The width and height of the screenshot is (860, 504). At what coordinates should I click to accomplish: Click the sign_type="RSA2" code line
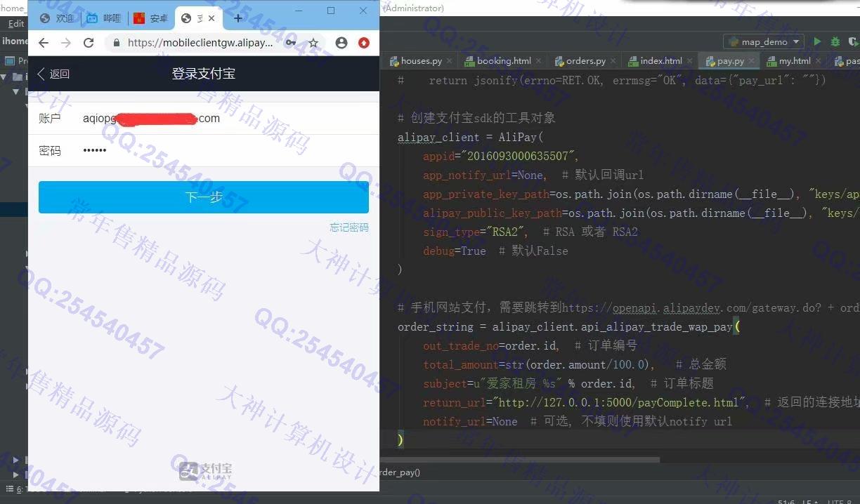tap(530, 232)
